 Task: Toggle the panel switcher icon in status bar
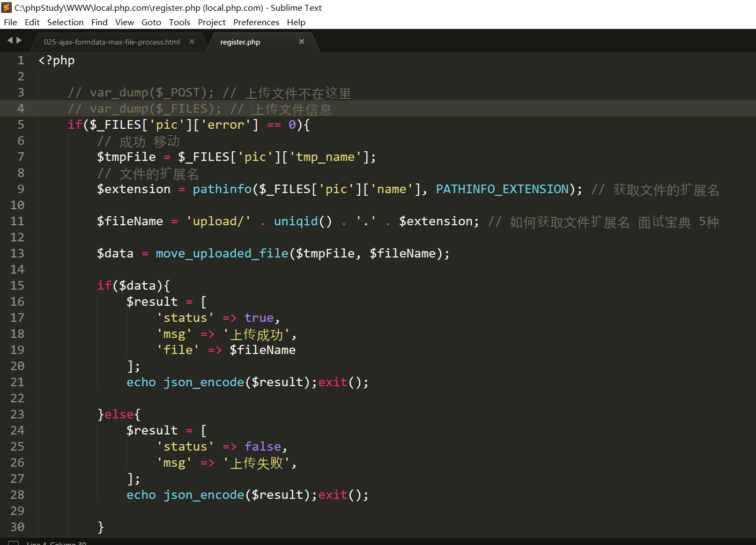(x=13, y=542)
